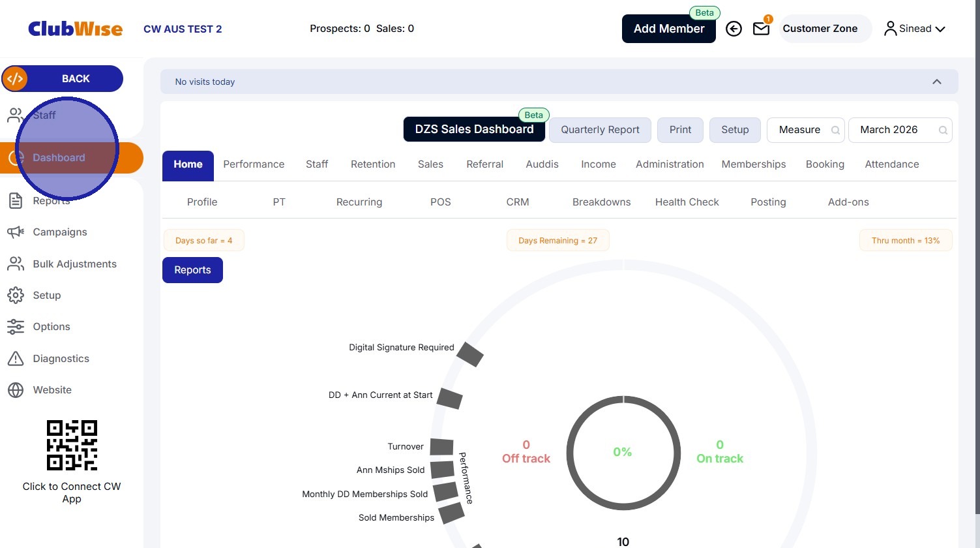Click the 0% donut progress ring

point(623,453)
